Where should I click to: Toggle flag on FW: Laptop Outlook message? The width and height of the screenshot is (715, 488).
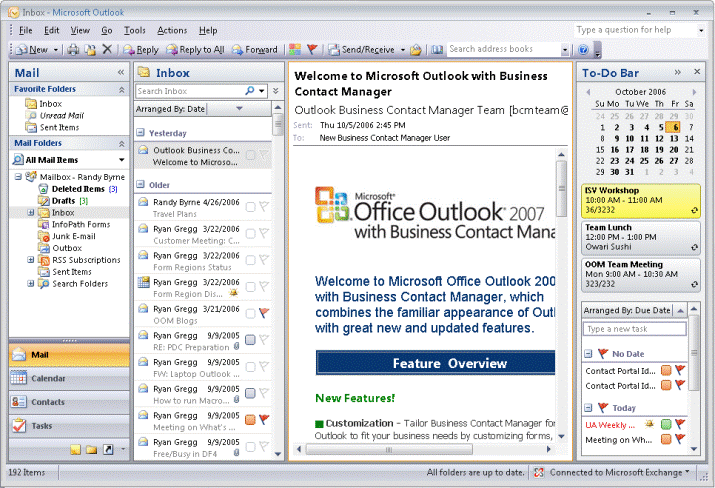[x=264, y=366]
